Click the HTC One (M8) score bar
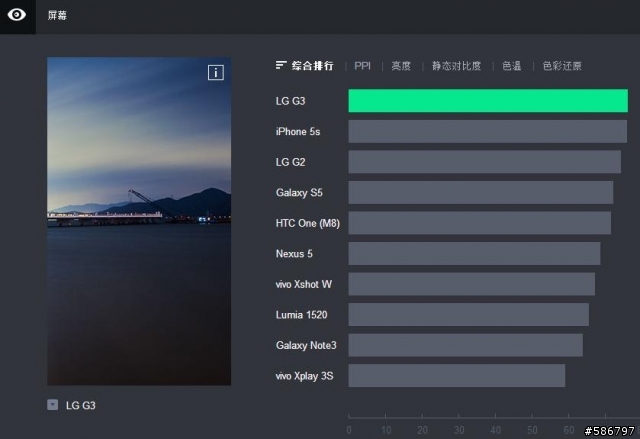This screenshot has height=439, width=640. (x=480, y=223)
